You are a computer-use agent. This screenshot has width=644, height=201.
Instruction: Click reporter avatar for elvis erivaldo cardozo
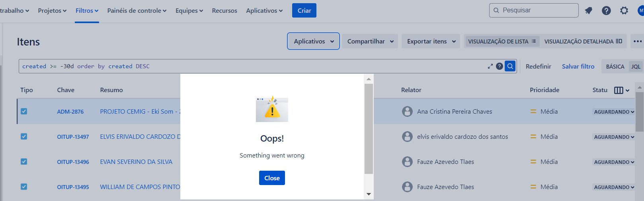coord(407,136)
